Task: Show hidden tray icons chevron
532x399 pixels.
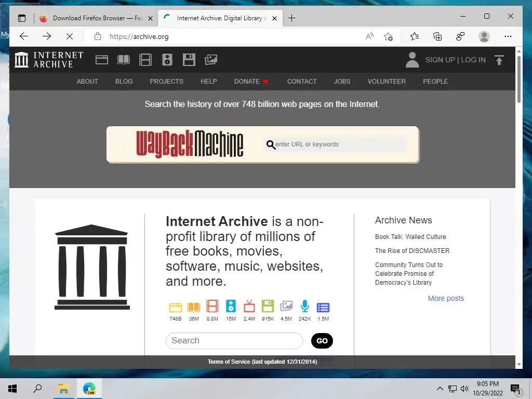Action: (440, 389)
